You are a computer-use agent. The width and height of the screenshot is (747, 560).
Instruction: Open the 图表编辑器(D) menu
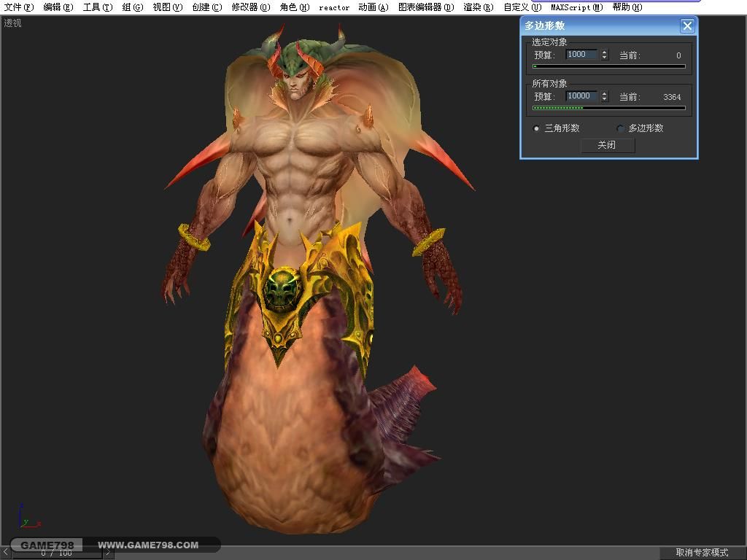pos(426,7)
